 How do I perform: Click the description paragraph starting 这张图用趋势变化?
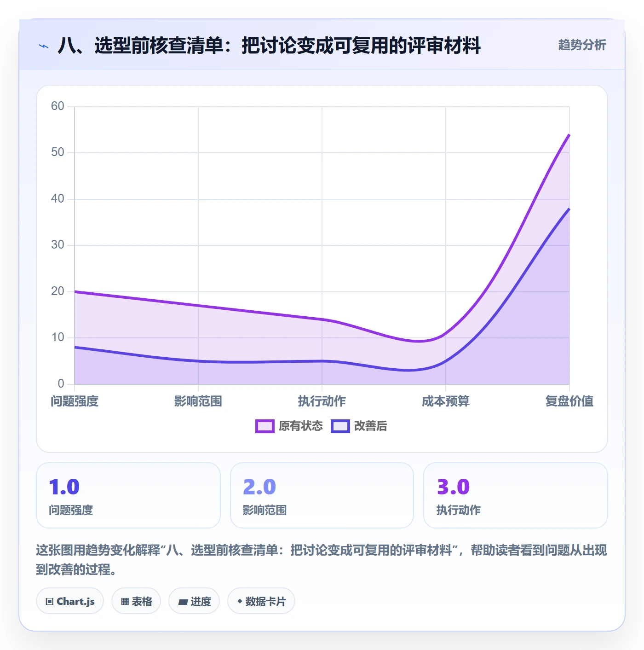[x=322, y=560]
